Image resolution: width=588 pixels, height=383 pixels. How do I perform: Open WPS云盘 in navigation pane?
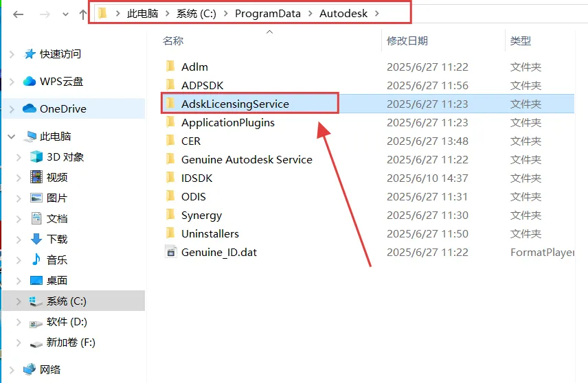coord(62,81)
